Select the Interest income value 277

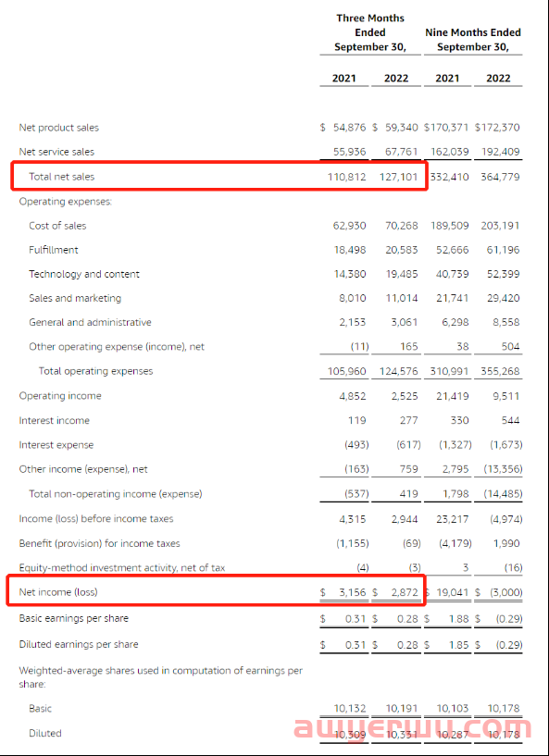(x=408, y=420)
